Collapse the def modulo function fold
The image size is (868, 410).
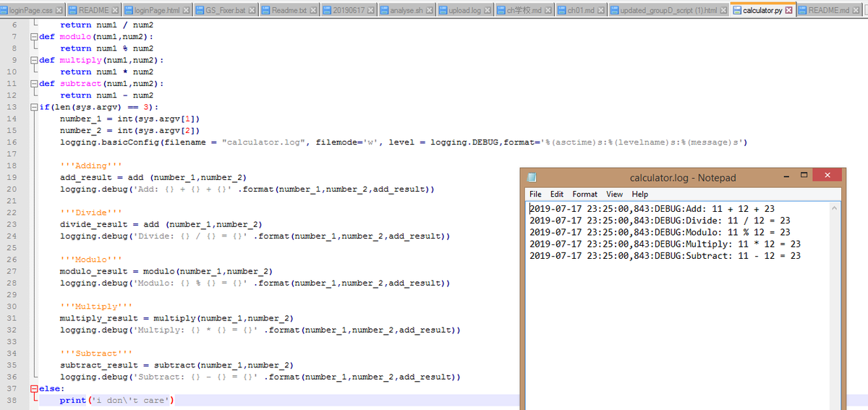(x=33, y=36)
